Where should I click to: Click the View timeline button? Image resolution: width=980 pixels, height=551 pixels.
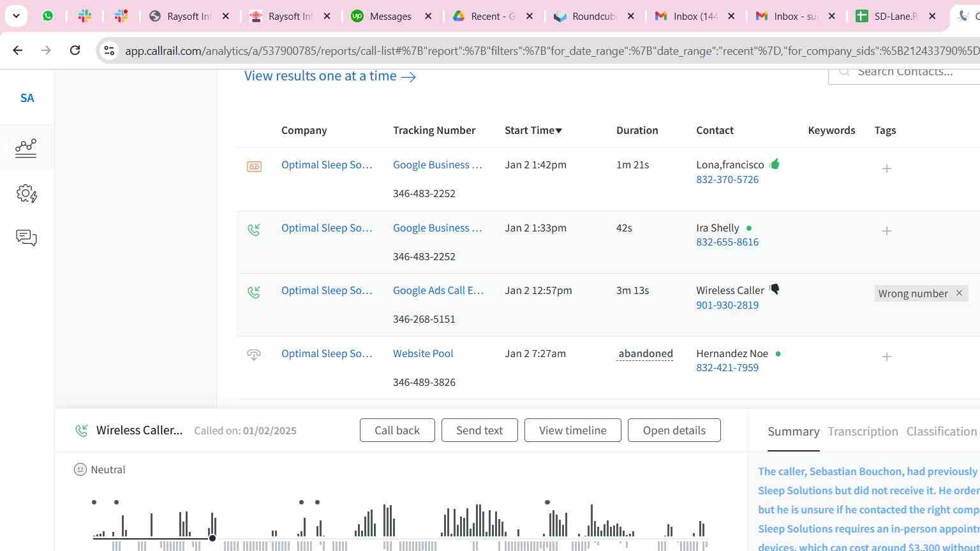[x=572, y=430]
